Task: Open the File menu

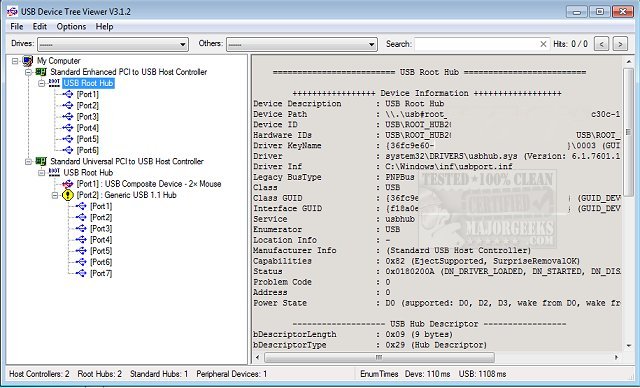Action: [17, 27]
